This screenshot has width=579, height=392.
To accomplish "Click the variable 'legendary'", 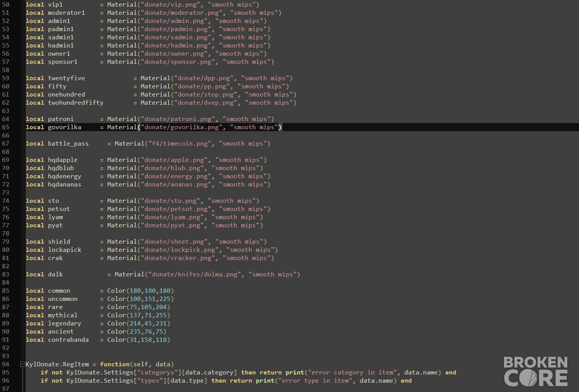I will point(65,323).
